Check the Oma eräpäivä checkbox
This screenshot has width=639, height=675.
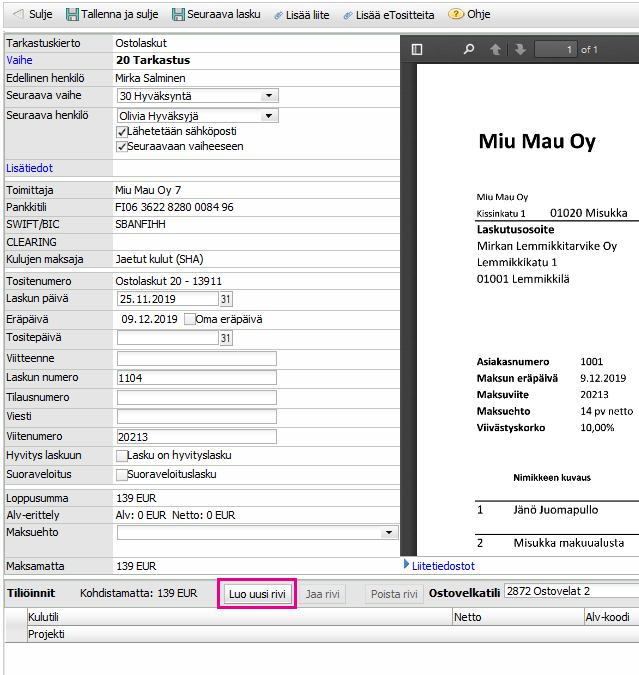point(189,319)
